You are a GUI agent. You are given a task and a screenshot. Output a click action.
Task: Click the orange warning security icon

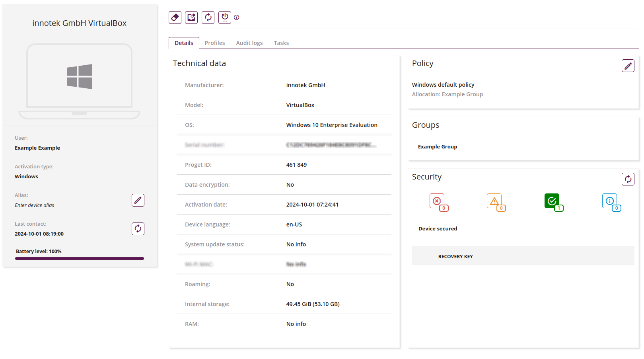[496, 202]
